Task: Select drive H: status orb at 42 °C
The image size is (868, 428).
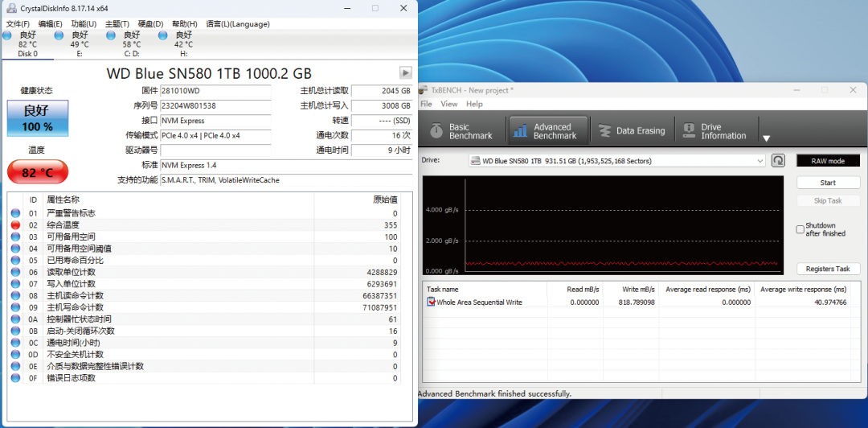Action: (162, 35)
